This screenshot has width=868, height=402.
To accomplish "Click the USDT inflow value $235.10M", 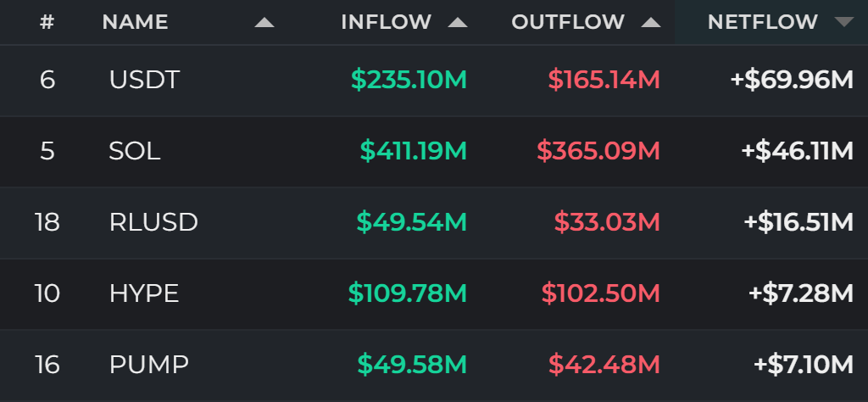I will (x=409, y=81).
